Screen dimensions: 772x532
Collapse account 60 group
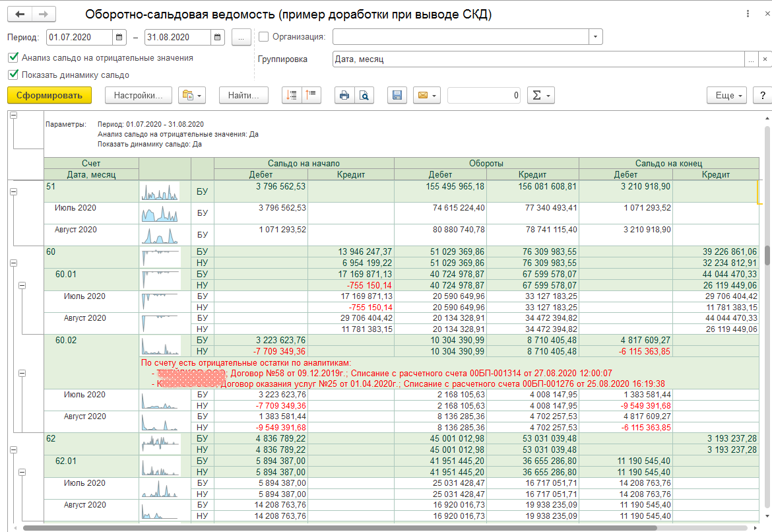click(x=14, y=263)
